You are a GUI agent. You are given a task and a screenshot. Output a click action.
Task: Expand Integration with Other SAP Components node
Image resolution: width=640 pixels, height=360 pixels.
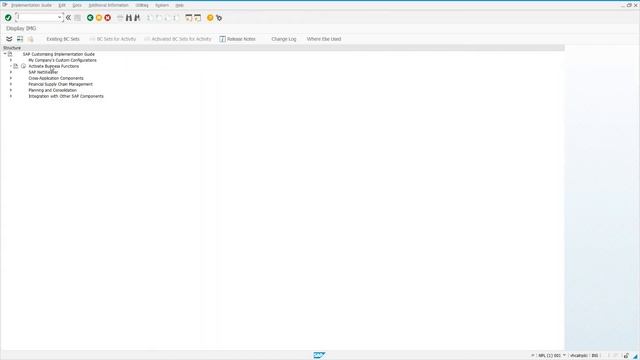coord(11,96)
